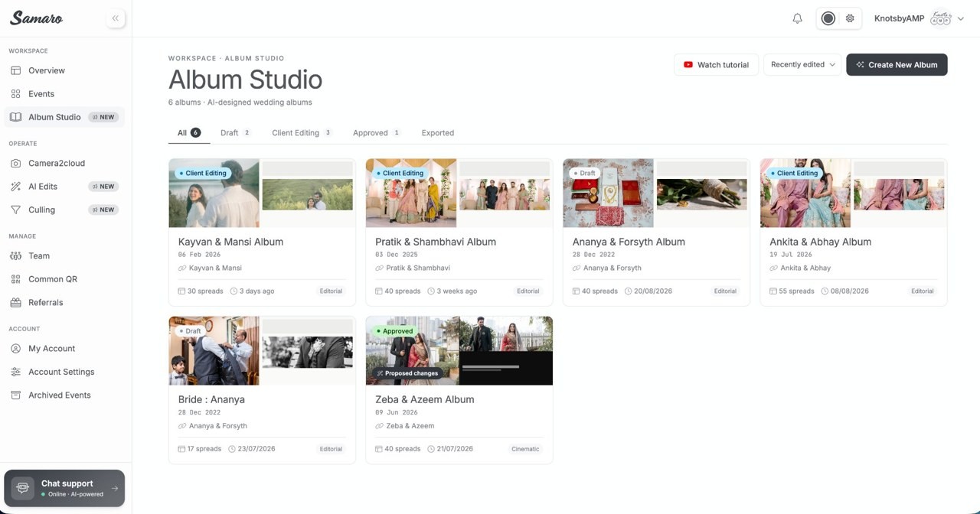Open Ankita & Abhay Album cover thumbnail
This screenshot has width=980, height=514.
(853, 194)
